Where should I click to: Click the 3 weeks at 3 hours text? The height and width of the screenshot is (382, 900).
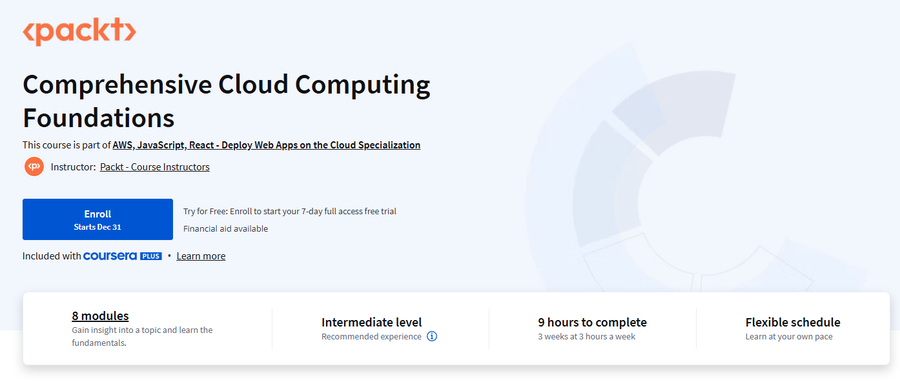tap(587, 337)
